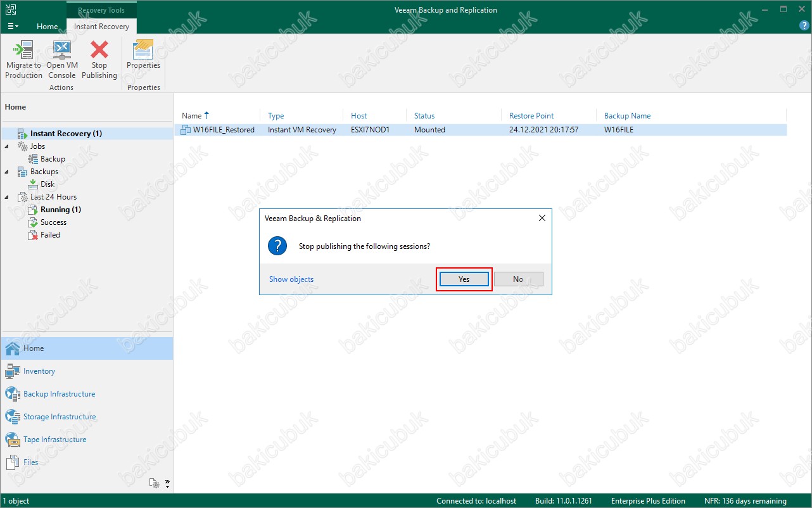This screenshot has width=812, height=508.
Task: Click NFR: 136 days remaining text
Action: pyautogui.click(x=745, y=501)
